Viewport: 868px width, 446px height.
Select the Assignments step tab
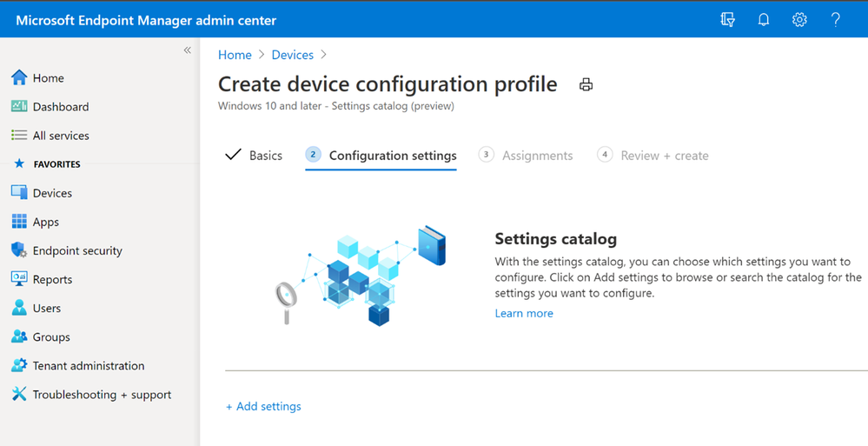526,156
